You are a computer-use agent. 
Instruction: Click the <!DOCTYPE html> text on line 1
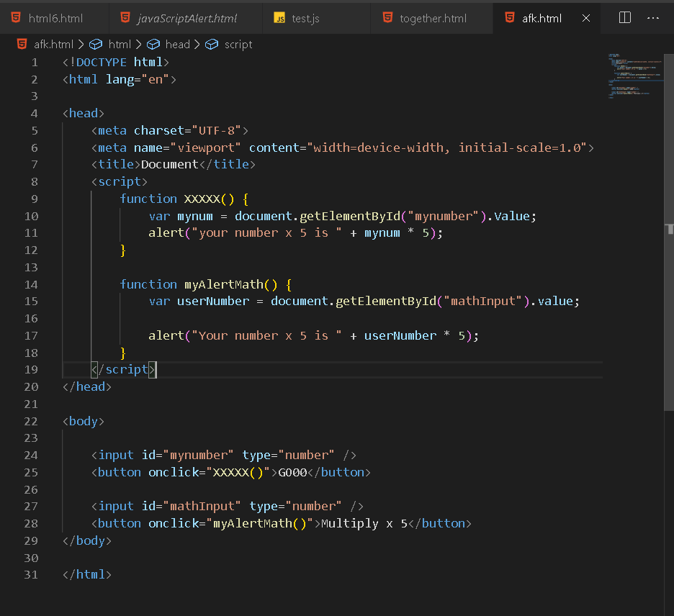[x=116, y=63]
